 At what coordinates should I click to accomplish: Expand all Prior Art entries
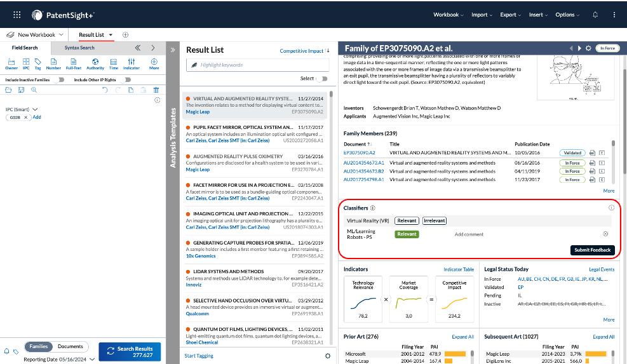coord(462,337)
